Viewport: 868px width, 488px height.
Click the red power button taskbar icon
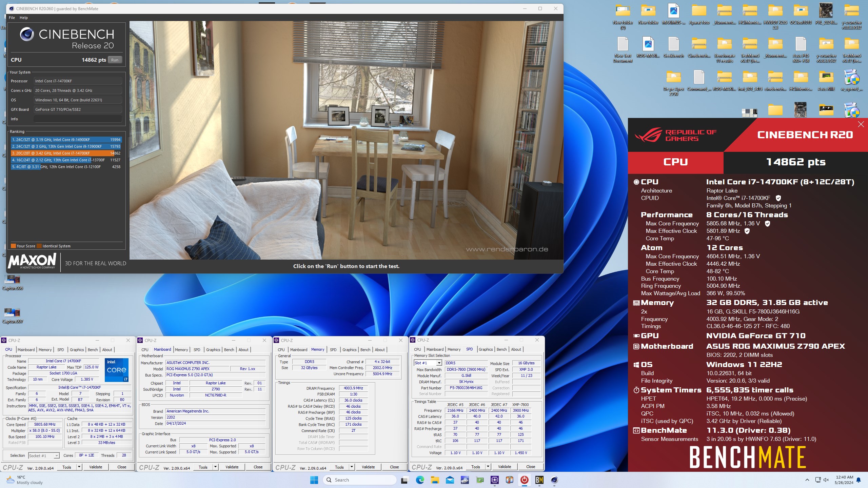[524, 480]
